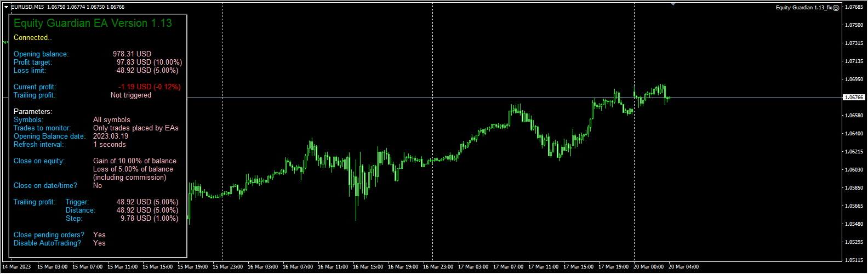Click Gain of 10.00% of balance text

pos(135,161)
